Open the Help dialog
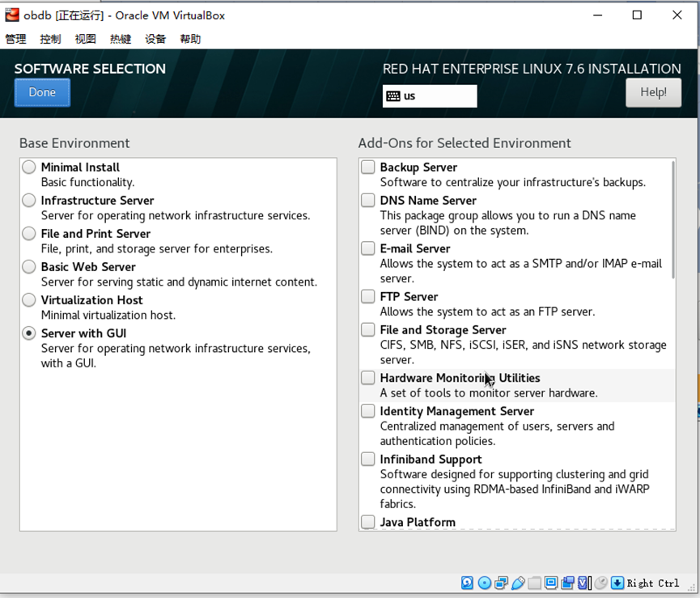The height and width of the screenshot is (598, 700). tap(653, 92)
